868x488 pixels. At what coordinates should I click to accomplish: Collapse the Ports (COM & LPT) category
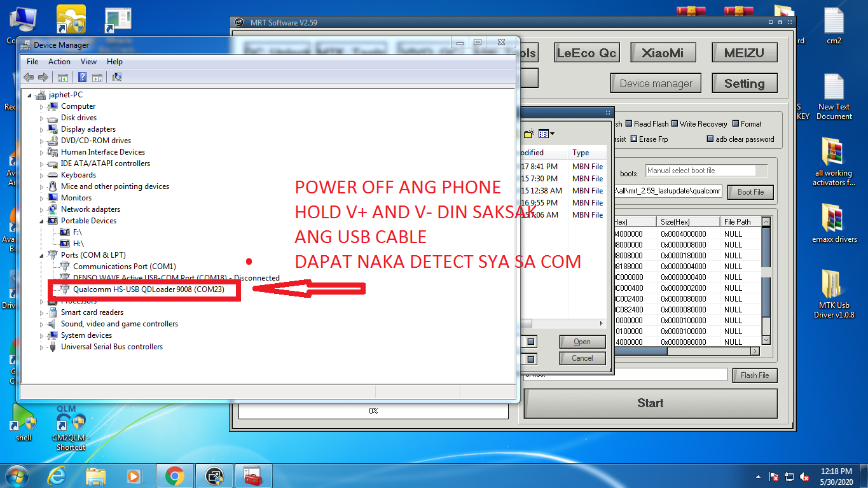click(43, 256)
